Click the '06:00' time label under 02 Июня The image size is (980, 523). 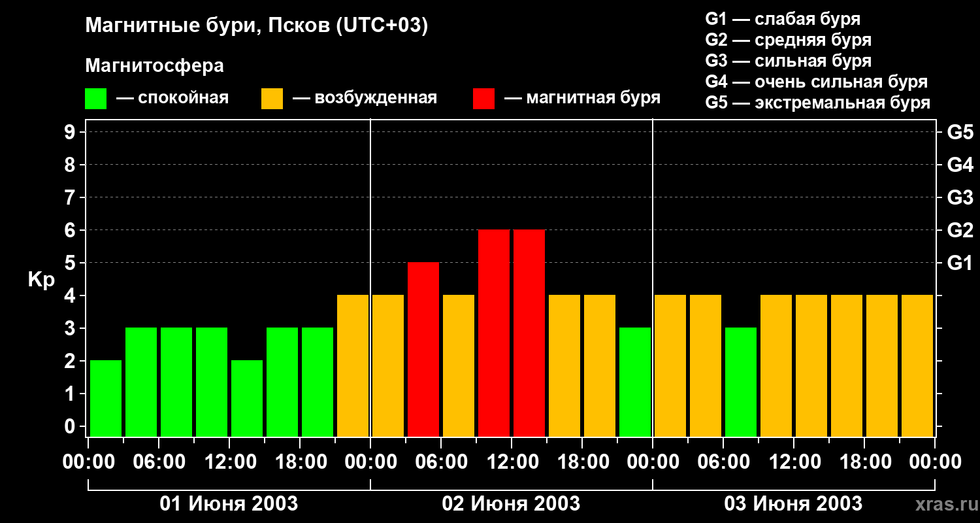[x=441, y=462]
